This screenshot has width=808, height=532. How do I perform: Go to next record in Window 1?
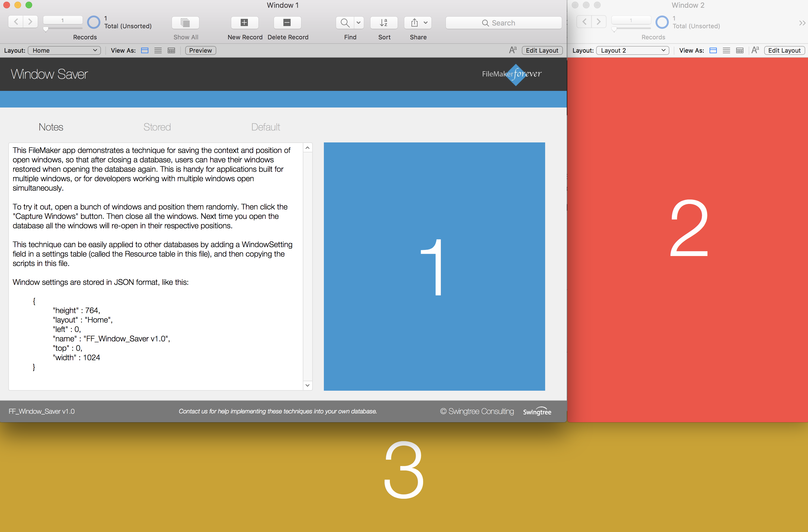point(30,22)
